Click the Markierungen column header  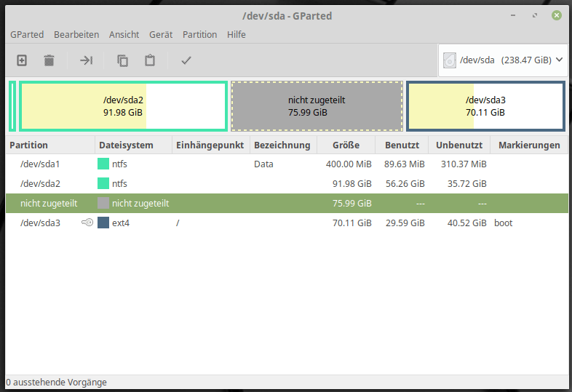529,145
